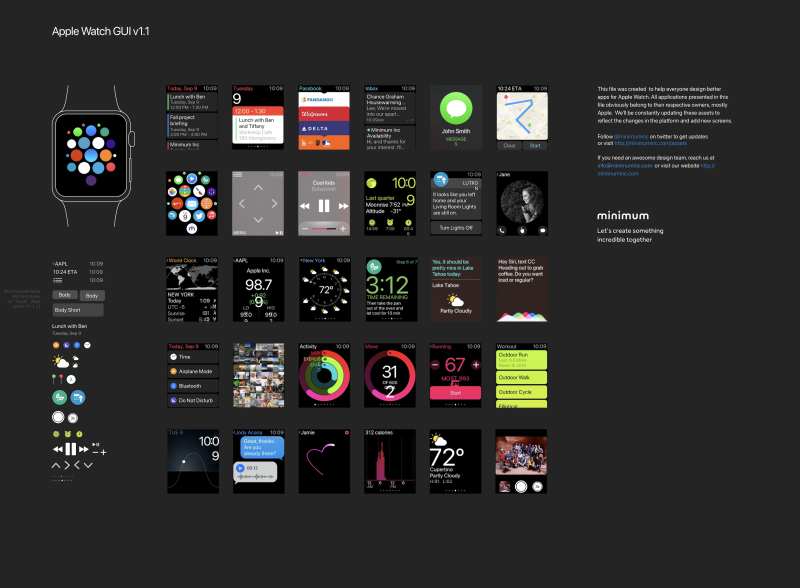Click the blue circular Lutron icon in the left assets
Viewport: 800px width, 588px height.
pyautogui.click(x=78, y=397)
